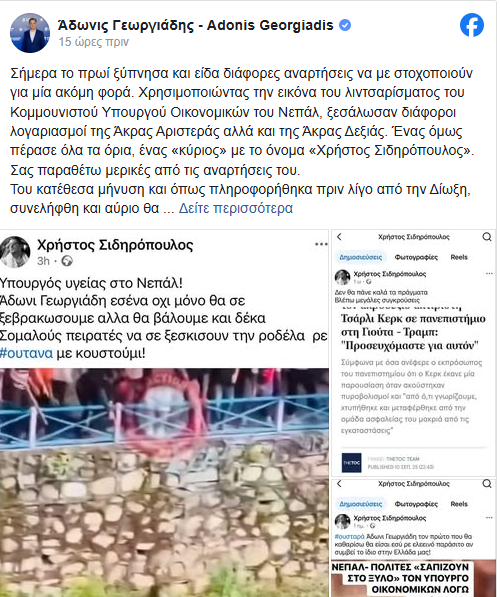Tap the back arrow in upper screenshot
501x597 pixels.
click(339, 237)
